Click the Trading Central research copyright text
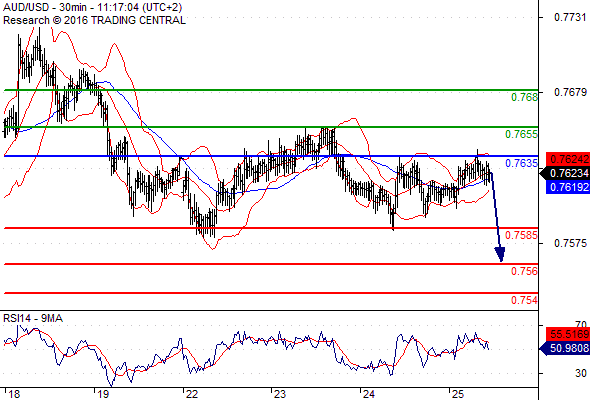Image resolution: width=590 pixels, height=400 pixels. 94,20
